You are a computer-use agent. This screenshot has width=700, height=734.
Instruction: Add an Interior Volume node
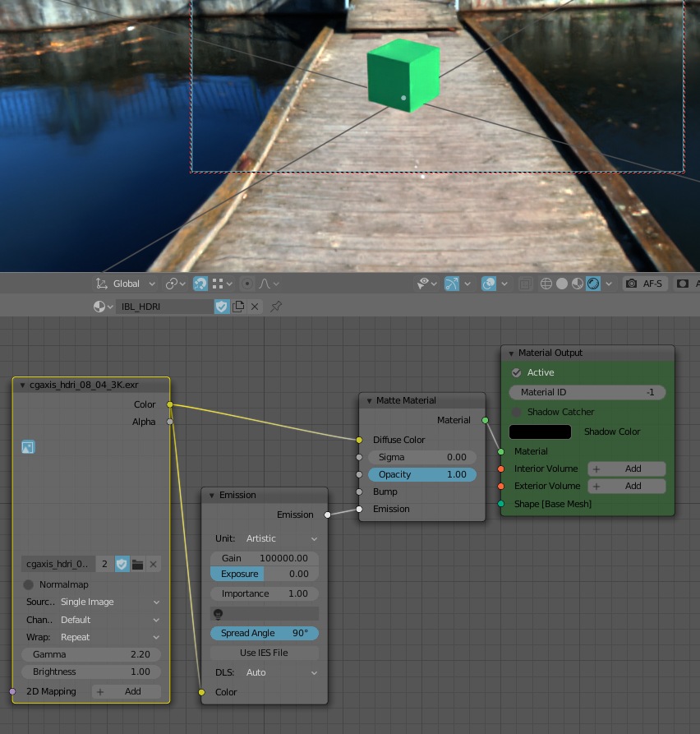click(x=626, y=469)
